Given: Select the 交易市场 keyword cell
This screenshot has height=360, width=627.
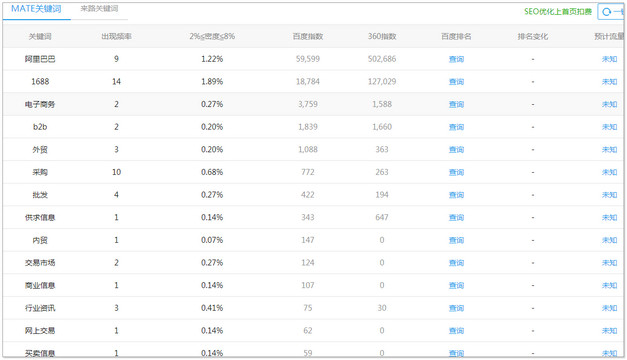Looking at the screenshot, I should point(40,263).
